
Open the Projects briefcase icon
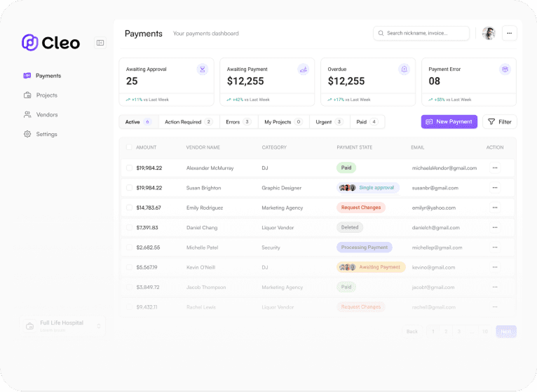pyautogui.click(x=27, y=95)
